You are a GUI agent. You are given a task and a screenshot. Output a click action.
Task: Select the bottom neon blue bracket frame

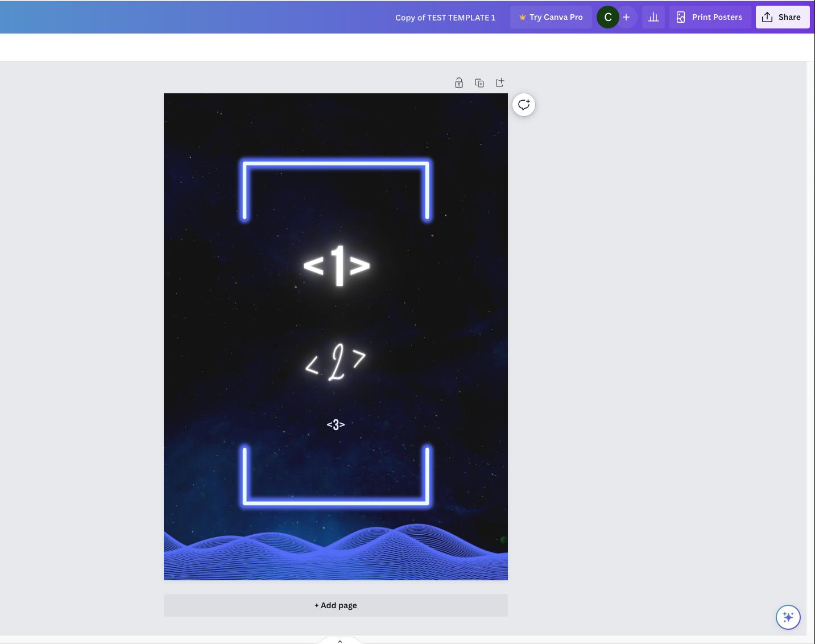pyautogui.click(x=336, y=502)
